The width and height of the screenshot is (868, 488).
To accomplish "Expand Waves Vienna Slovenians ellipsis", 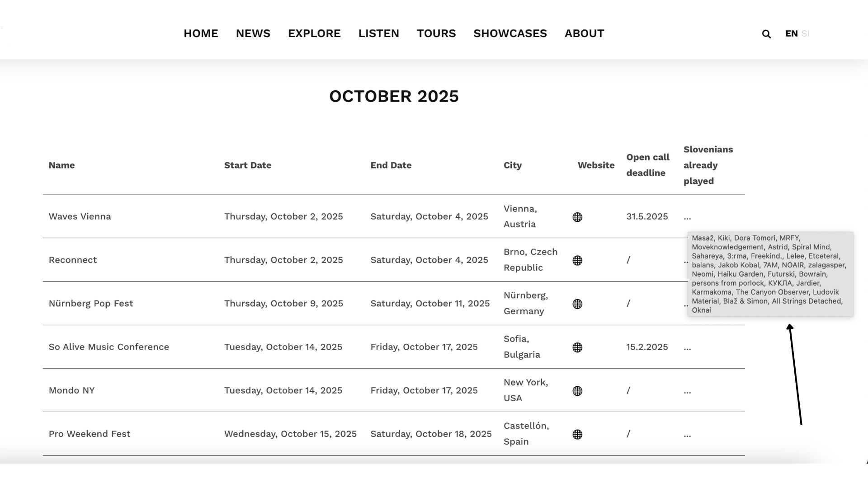I will pyautogui.click(x=687, y=217).
